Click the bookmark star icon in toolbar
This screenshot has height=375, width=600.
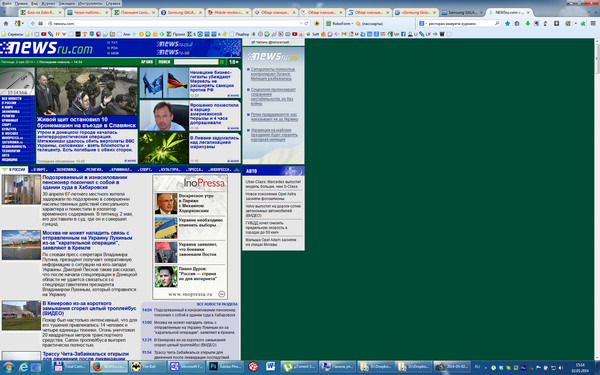(x=507, y=23)
